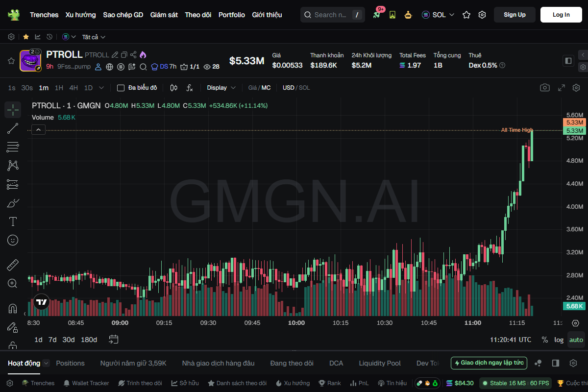Open the go-to-date calendar icon
This screenshot has height=392, width=588.
(x=114, y=339)
